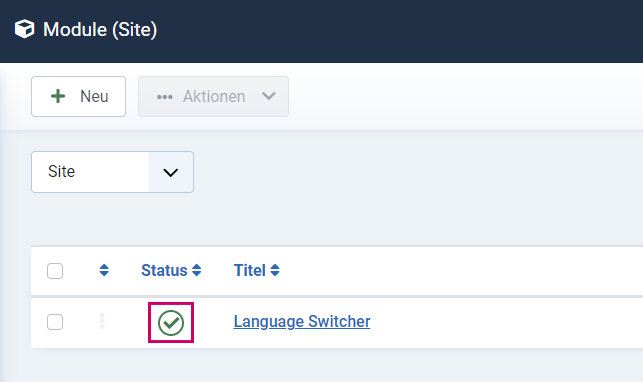This screenshot has height=382, width=643.
Task: Click the sort arrows next to Titel
Action: point(275,270)
